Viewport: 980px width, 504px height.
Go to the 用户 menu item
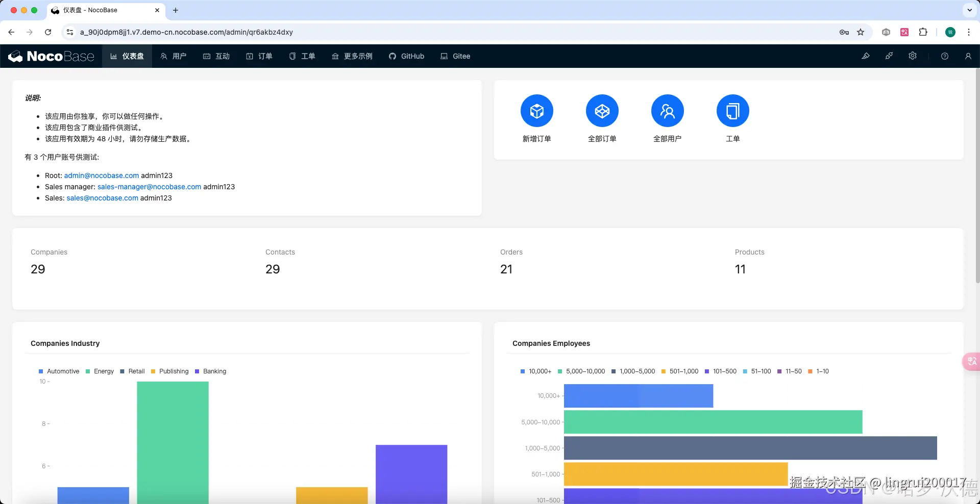(174, 56)
